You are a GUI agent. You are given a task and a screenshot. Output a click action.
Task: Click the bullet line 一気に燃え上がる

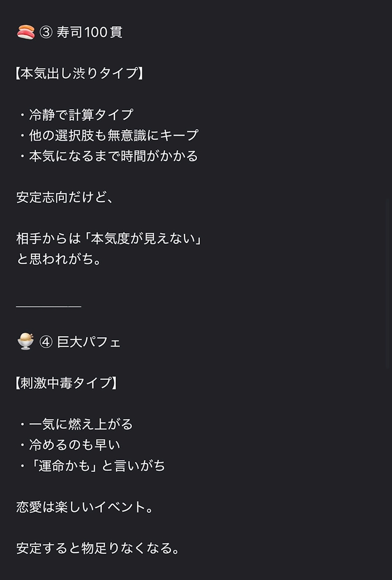click(x=81, y=424)
